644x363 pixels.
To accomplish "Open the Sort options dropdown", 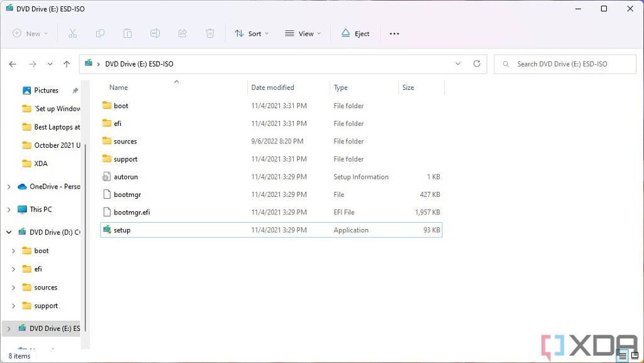I will (251, 33).
